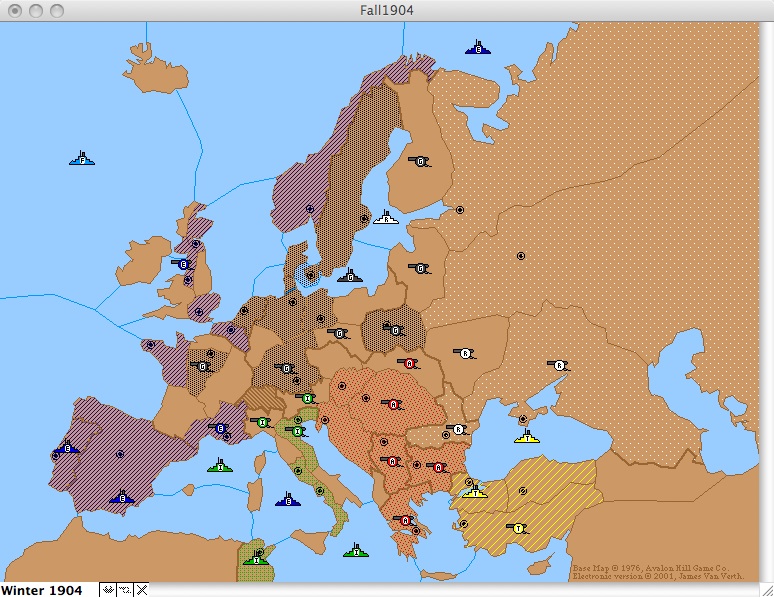Pick the German army in Livonia
This screenshot has height=597, width=774.
(420, 269)
